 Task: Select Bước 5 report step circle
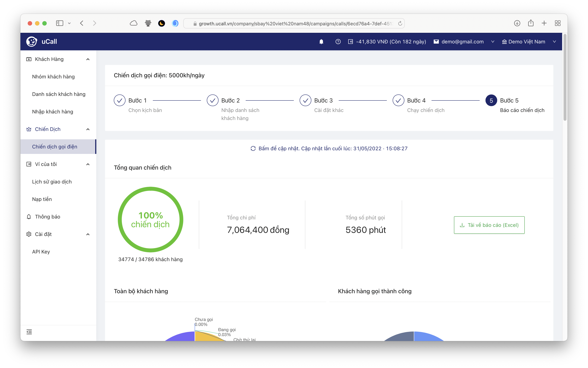click(x=491, y=100)
